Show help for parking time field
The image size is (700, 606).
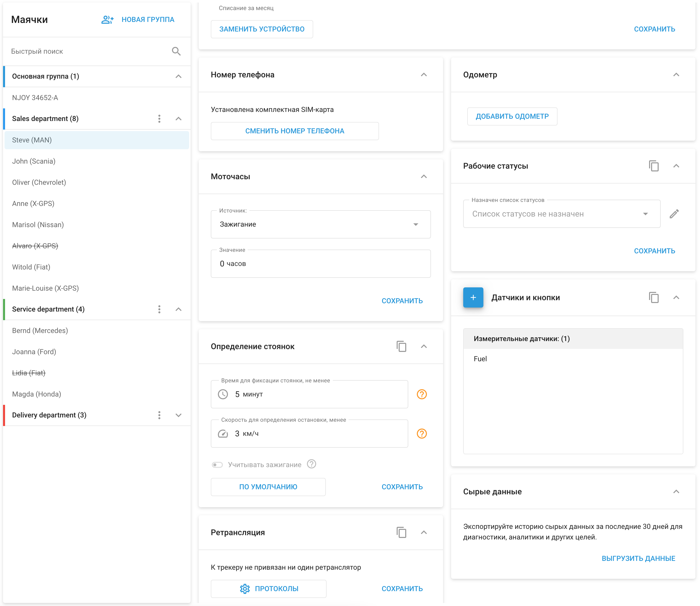coord(422,394)
